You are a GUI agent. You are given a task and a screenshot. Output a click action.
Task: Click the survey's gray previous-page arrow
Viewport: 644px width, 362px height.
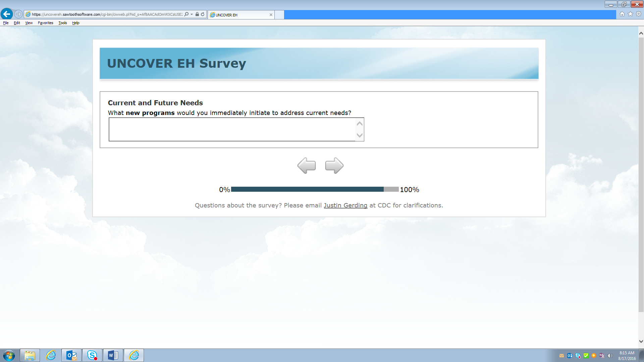click(x=306, y=166)
